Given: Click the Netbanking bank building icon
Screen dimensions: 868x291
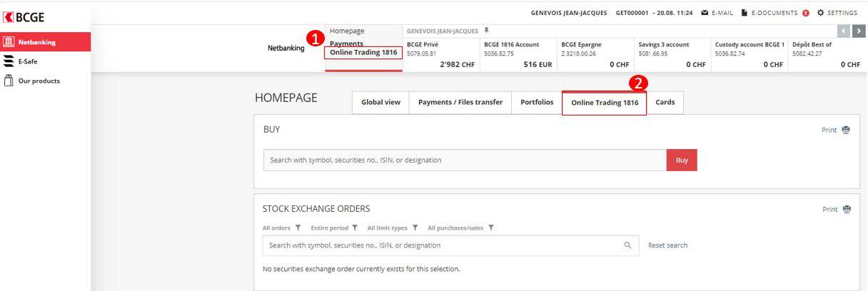Looking at the screenshot, I should [9, 42].
